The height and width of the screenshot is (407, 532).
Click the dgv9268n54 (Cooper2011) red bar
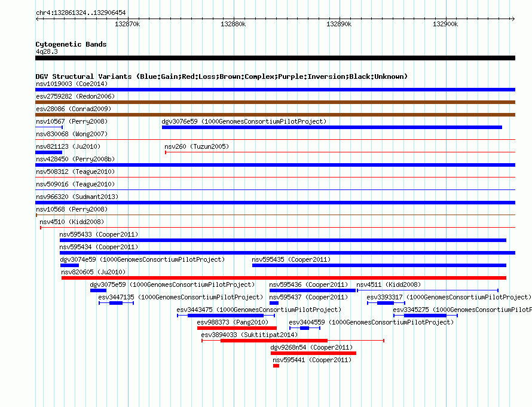point(313,353)
